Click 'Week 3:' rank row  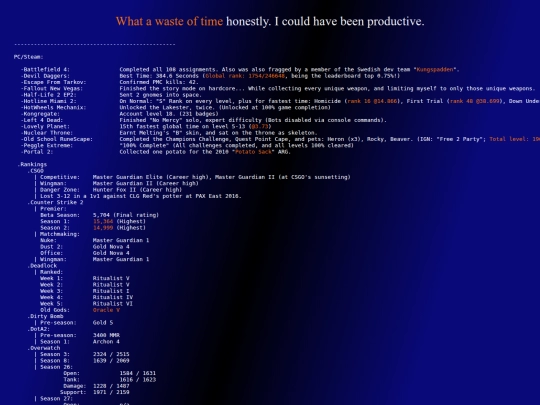pos(85,291)
